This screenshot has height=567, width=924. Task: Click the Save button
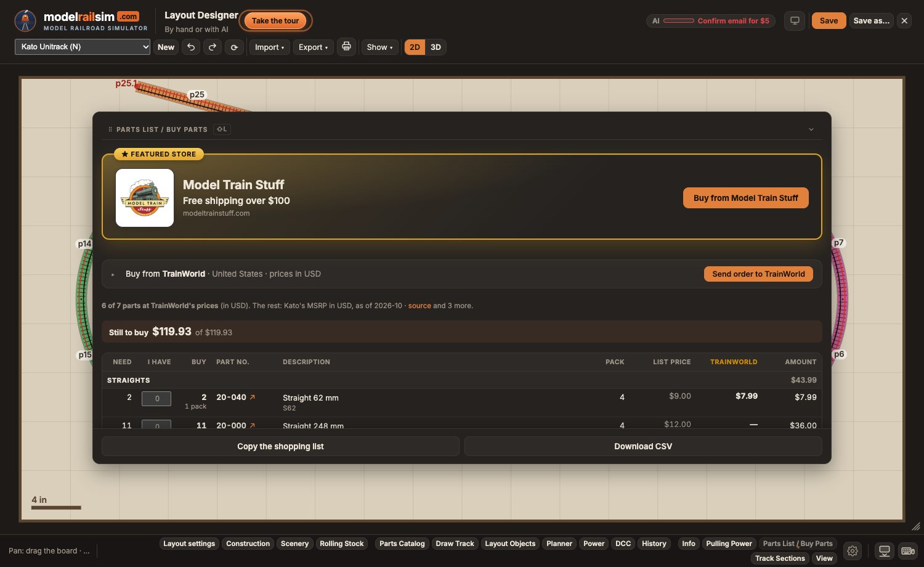pos(829,20)
